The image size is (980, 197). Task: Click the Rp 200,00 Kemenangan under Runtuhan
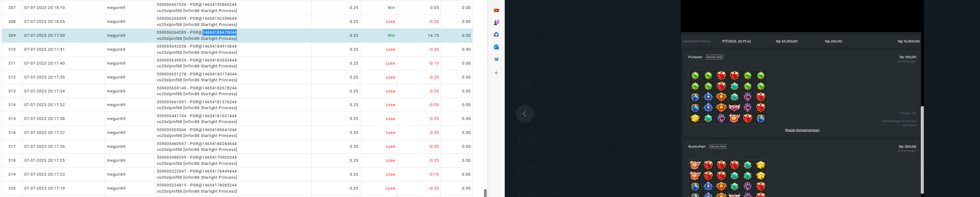tap(907, 147)
